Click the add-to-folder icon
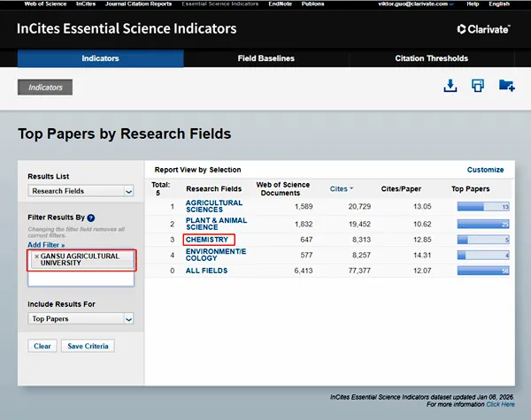Image resolution: width=531 pixels, height=420 pixels. point(506,86)
